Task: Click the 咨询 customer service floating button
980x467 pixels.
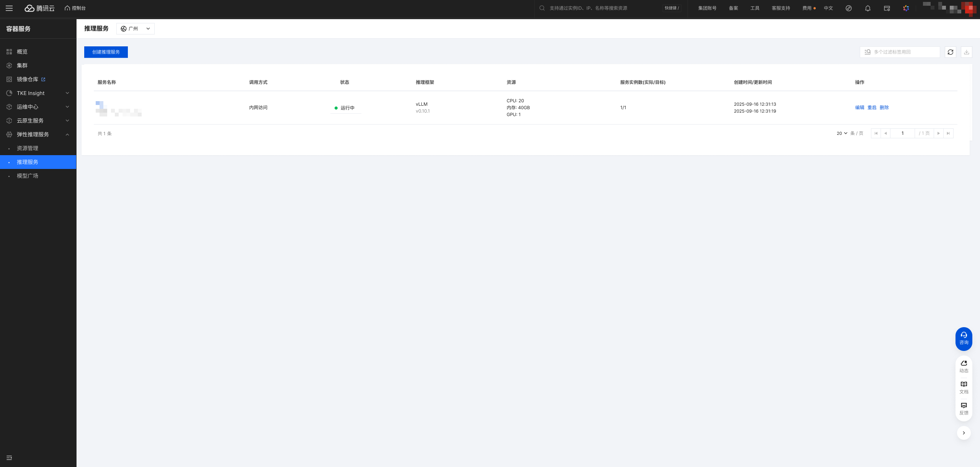Action: pos(964,338)
